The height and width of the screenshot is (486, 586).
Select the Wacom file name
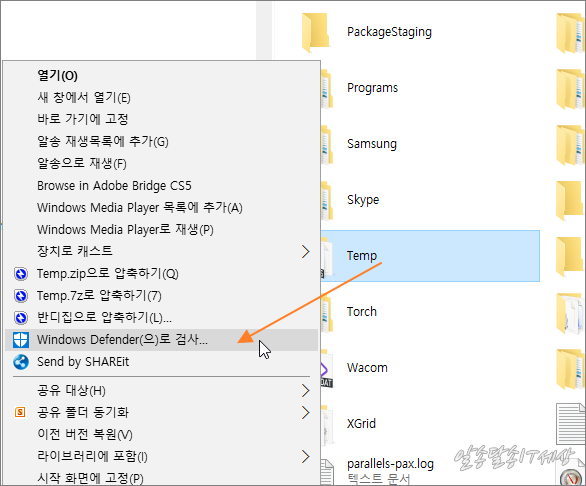(x=367, y=368)
